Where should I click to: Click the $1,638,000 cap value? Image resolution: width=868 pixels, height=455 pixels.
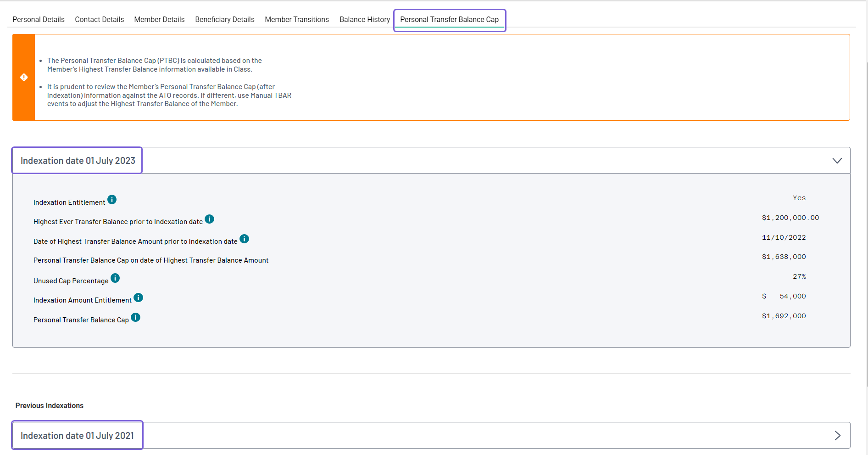pos(784,257)
